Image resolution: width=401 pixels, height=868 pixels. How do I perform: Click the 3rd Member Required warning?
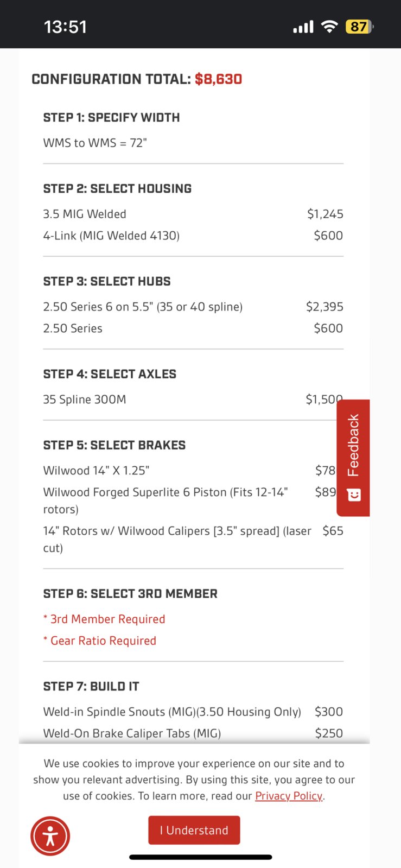click(104, 619)
